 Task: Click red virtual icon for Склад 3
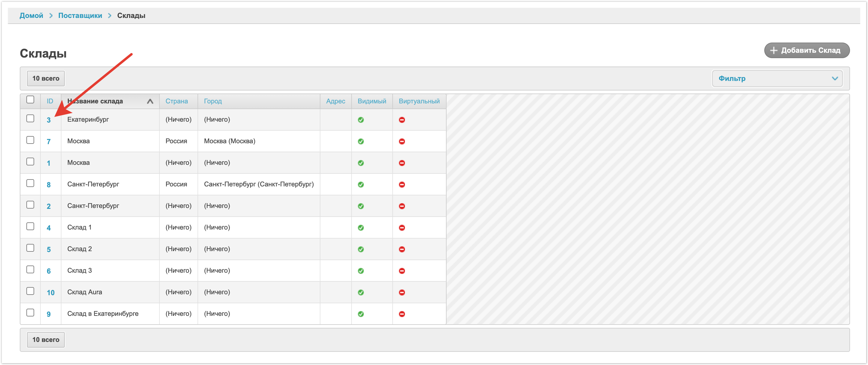click(402, 271)
